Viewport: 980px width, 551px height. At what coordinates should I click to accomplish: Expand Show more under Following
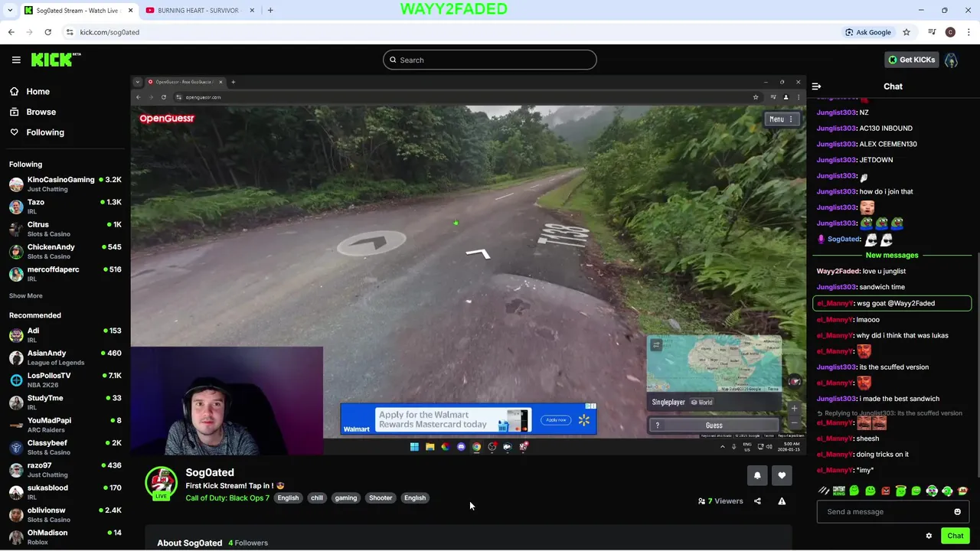(x=25, y=295)
